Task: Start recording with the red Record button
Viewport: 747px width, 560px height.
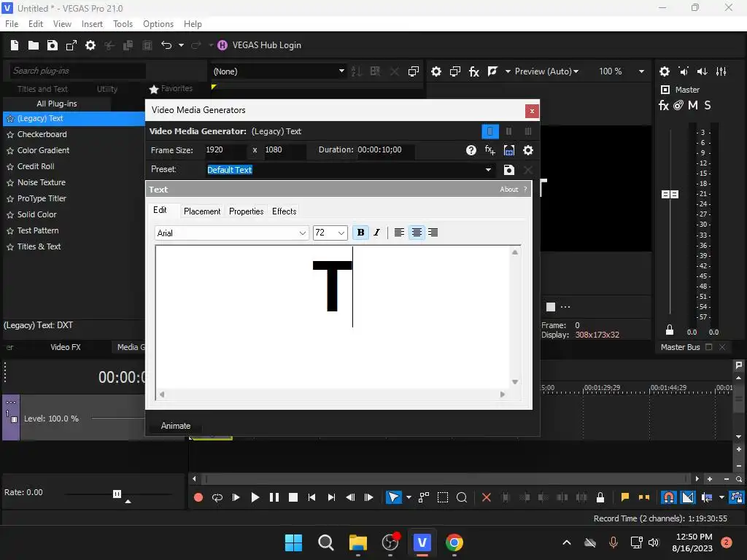Action: [x=198, y=497]
